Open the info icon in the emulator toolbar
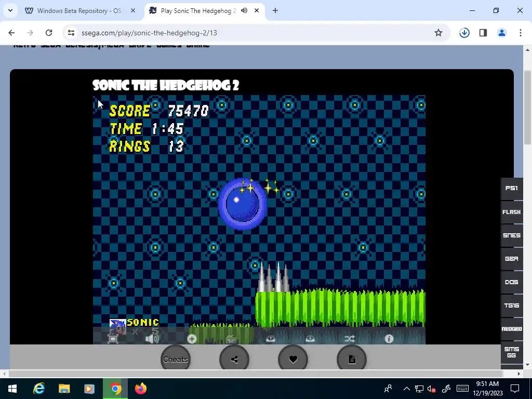This screenshot has height=399, width=532. coord(389,339)
